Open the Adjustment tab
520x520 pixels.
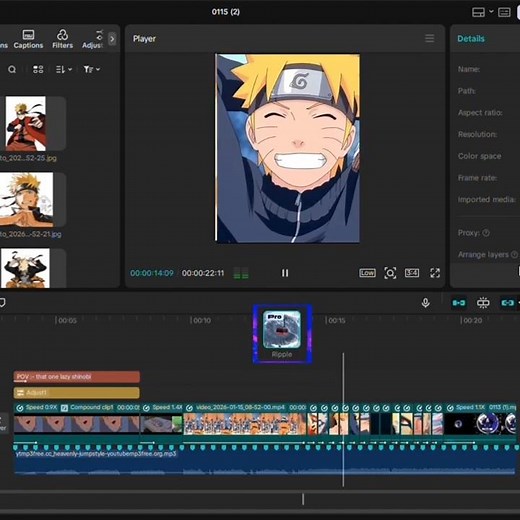click(x=93, y=39)
